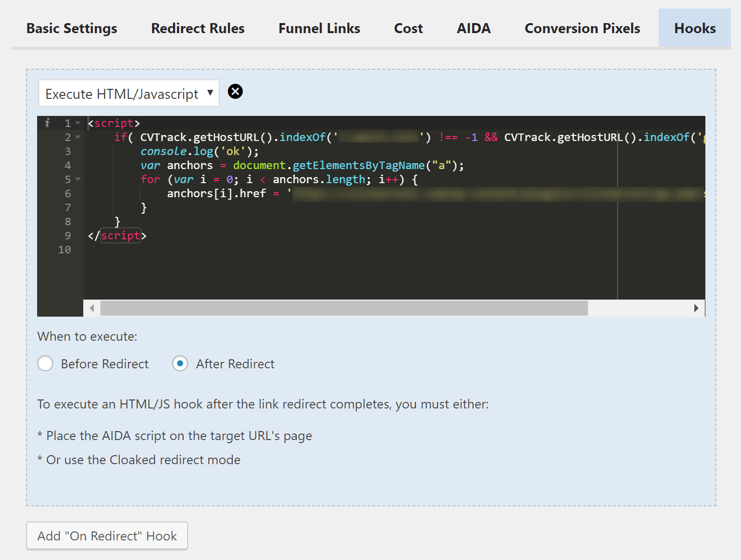Collapse code fold arrow on line 2
Viewport: 741px width, 560px height.
click(x=78, y=137)
